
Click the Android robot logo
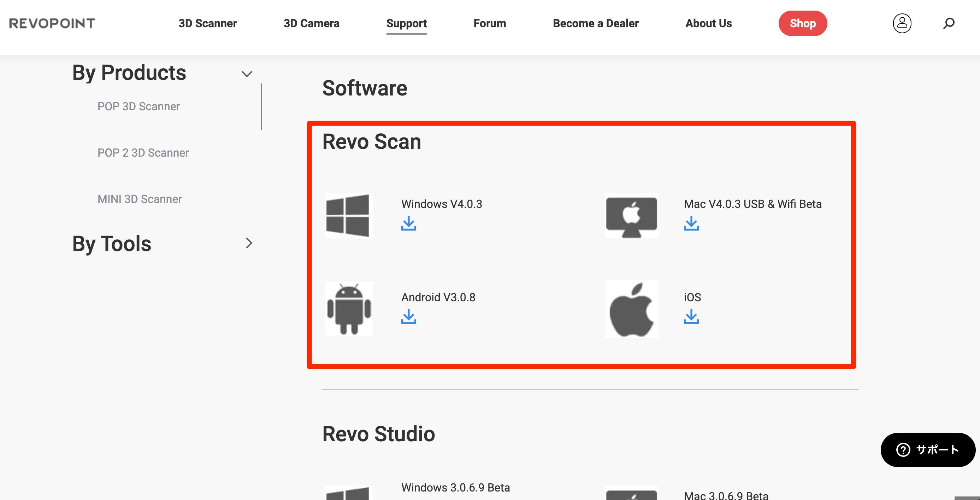[349, 308]
